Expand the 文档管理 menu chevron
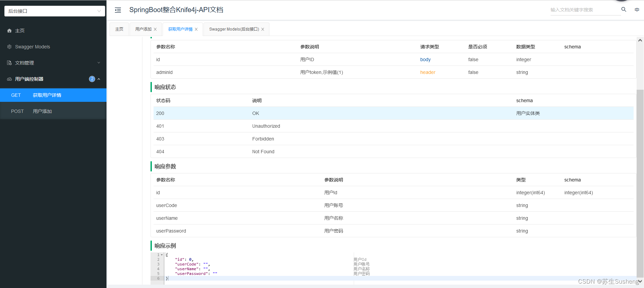The width and height of the screenshot is (644, 288). click(99, 63)
